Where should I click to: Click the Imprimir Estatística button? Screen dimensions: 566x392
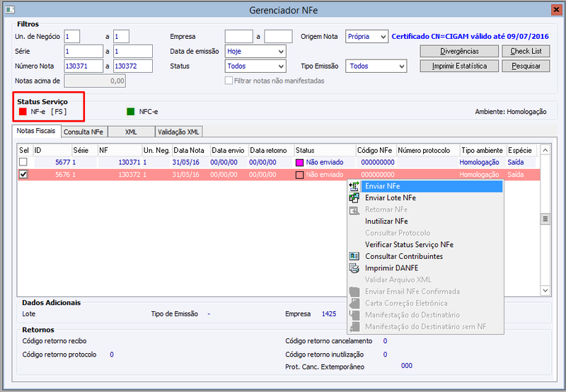(x=459, y=66)
